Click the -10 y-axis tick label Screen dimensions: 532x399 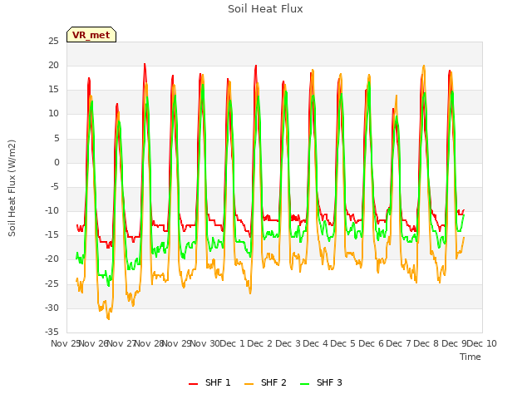click(x=52, y=210)
